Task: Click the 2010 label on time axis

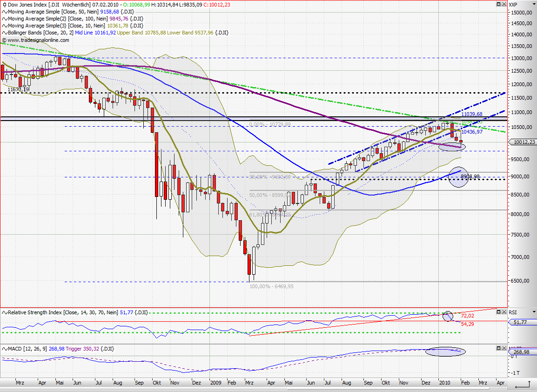Action: coord(444,382)
